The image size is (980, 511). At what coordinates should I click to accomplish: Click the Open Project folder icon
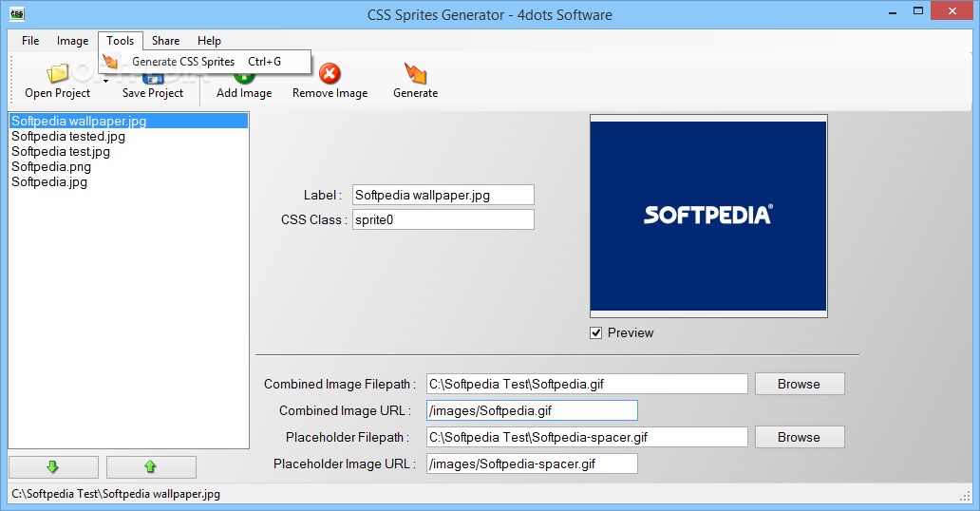[58, 74]
